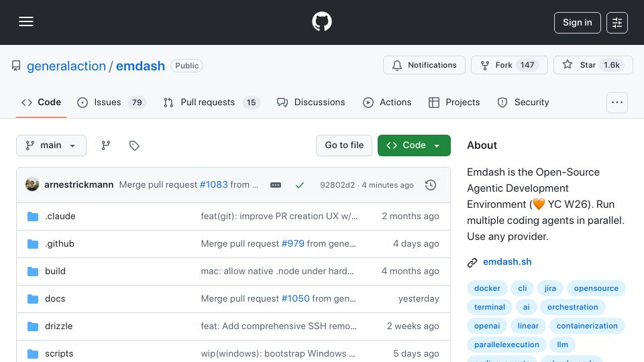644x362 pixels.
Task: Open the 'wip(windows): bootstrap Windows' commit message
Action: coord(278,354)
